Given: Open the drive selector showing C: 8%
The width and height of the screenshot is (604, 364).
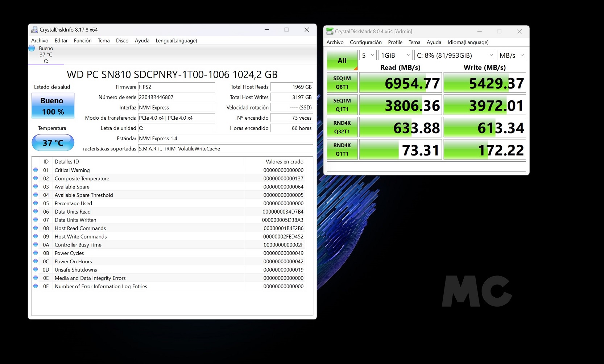Looking at the screenshot, I should [455, 55].
